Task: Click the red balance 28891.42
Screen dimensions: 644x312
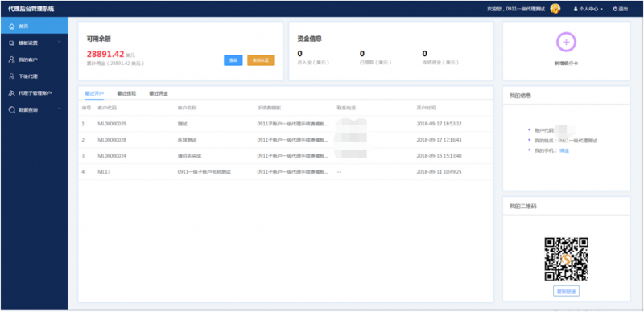Action: coord(105,54)
